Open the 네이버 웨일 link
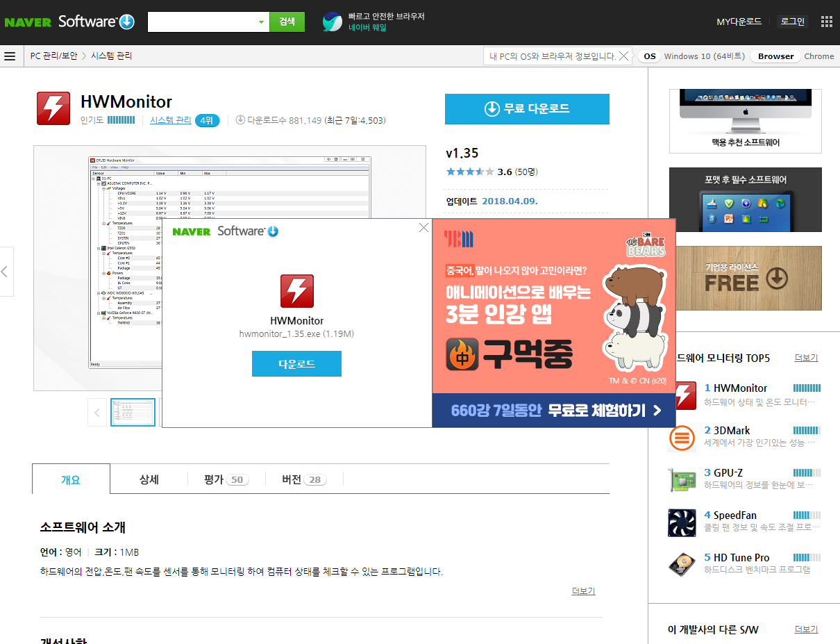The width and height of the screenshot is (840, 644). click(367, 28)
